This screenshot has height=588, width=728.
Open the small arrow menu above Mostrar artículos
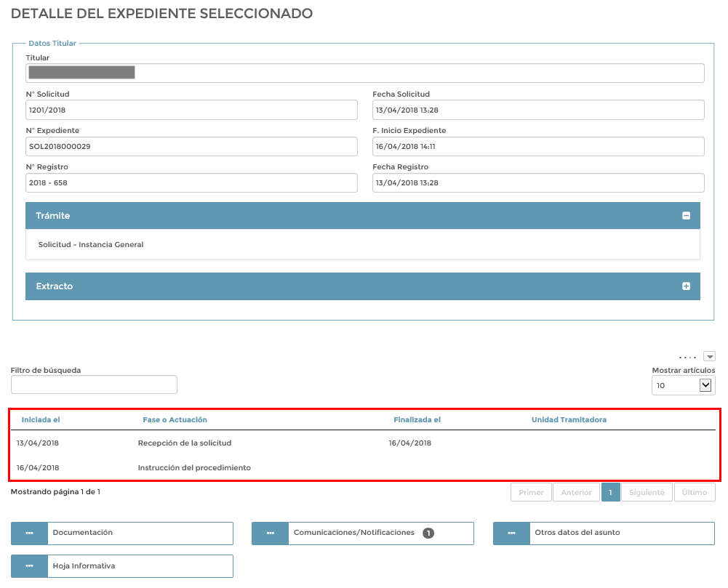[x=710, y=356]
